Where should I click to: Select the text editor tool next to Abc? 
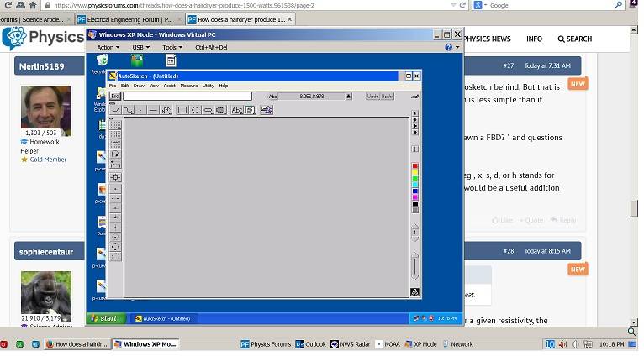251,110
